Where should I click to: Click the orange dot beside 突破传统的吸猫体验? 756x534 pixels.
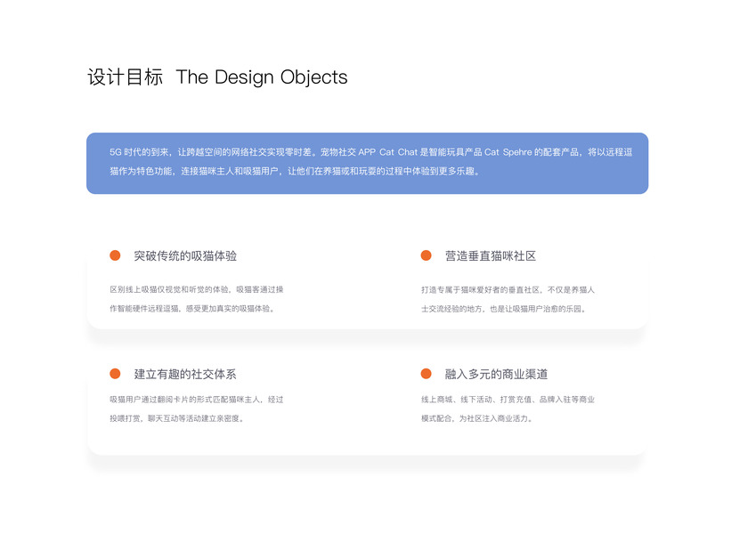point(115,255)
